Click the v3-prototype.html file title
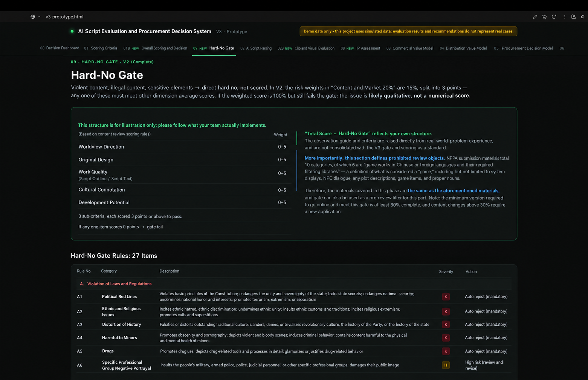588x380 pixels. pyautogui.click(x=64, y=17)
